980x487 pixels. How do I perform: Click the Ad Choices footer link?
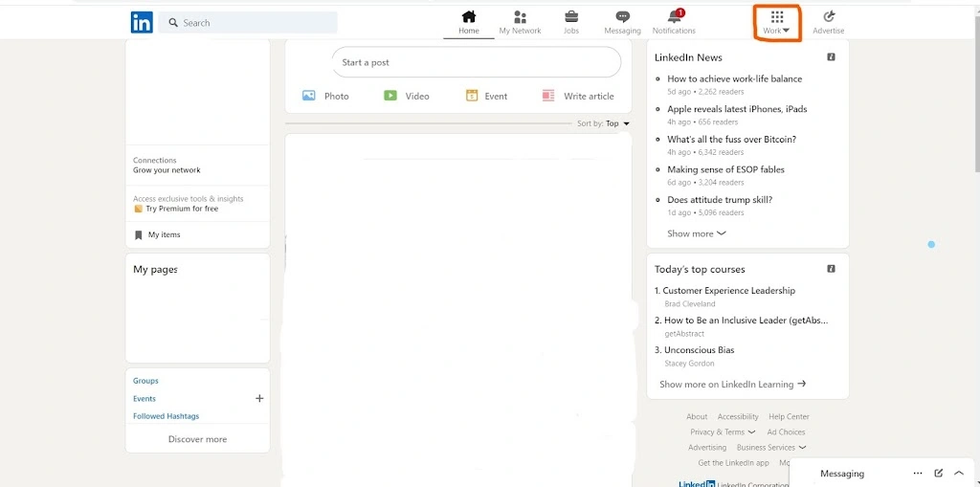click(x=787, y=432)
